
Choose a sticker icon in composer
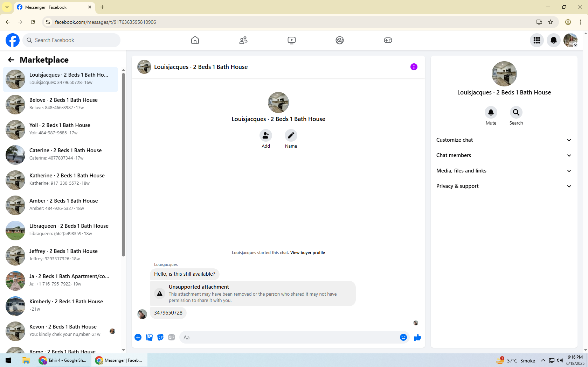pos(160,337)
